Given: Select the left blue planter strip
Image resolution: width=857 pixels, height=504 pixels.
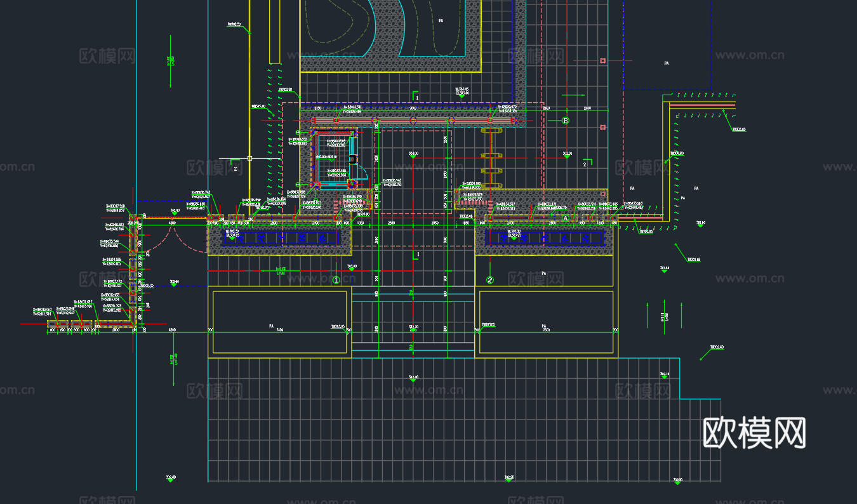Looking at the screenshot, I should (x=279, y=237).
